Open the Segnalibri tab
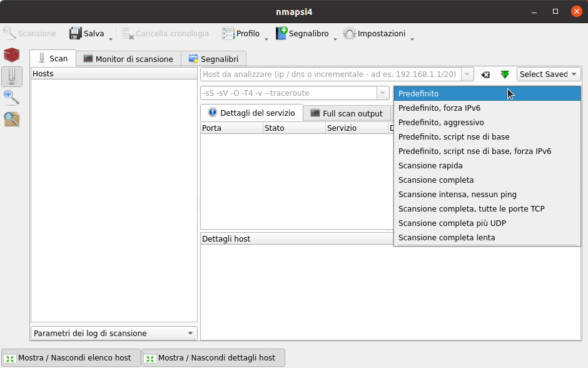The height and width of the screenshot is (368, 588). pyautogui.click(x=214, y=59)
